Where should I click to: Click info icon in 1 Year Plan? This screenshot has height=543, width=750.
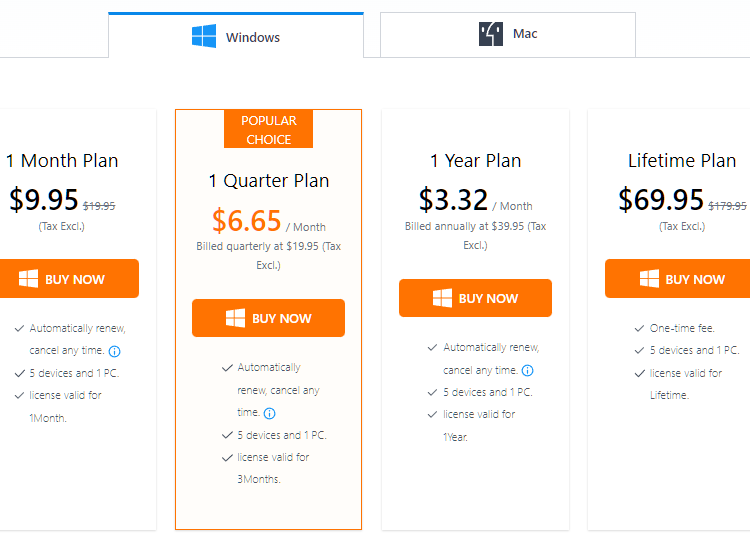pos(528,370)
